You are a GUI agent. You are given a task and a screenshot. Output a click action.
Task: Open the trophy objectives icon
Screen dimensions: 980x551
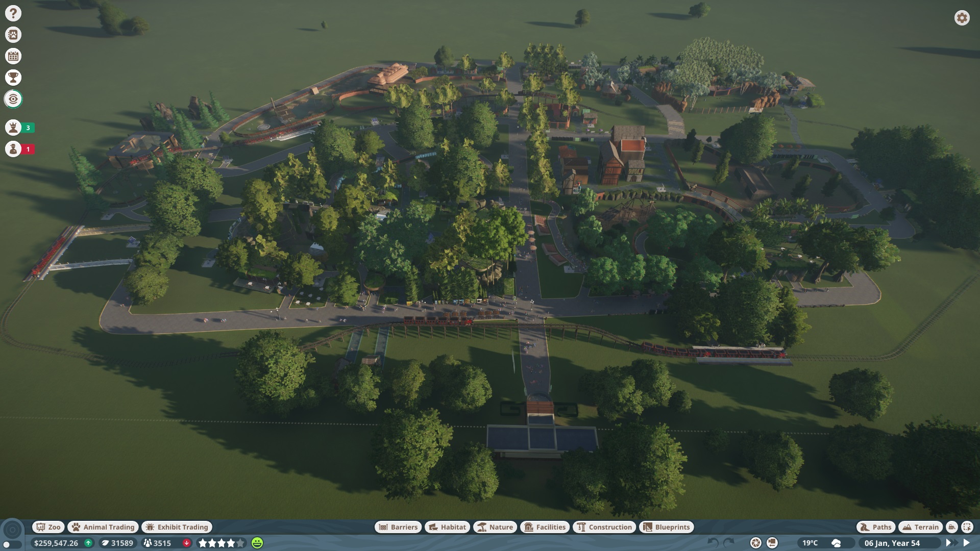[13, 78]
